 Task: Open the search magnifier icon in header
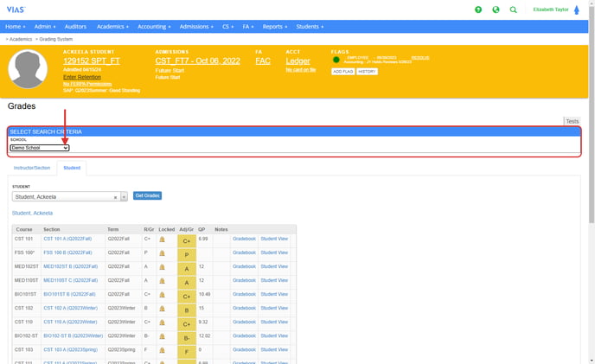[x=513, y=10]
